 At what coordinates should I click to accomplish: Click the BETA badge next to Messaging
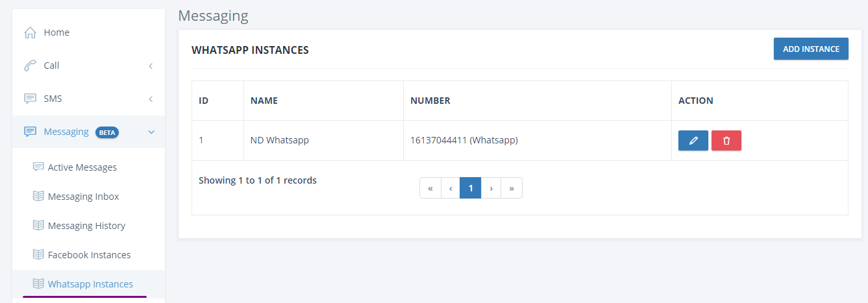[x=107, y=132]
